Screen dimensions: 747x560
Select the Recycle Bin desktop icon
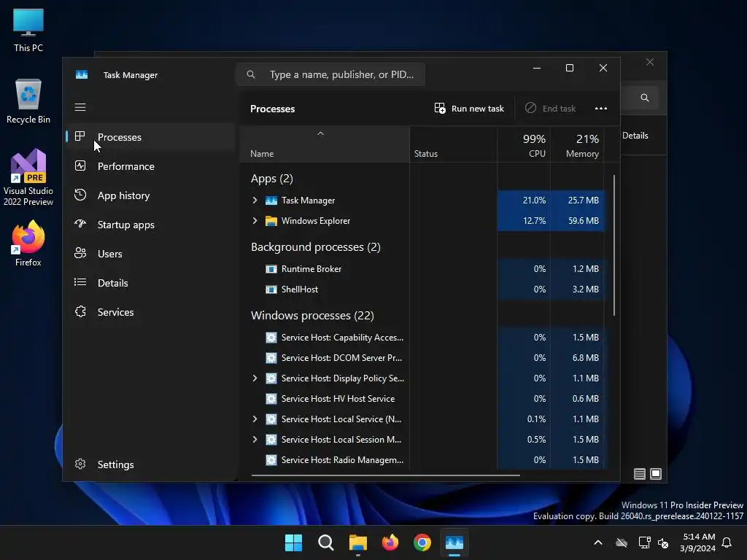coord(28,101)
